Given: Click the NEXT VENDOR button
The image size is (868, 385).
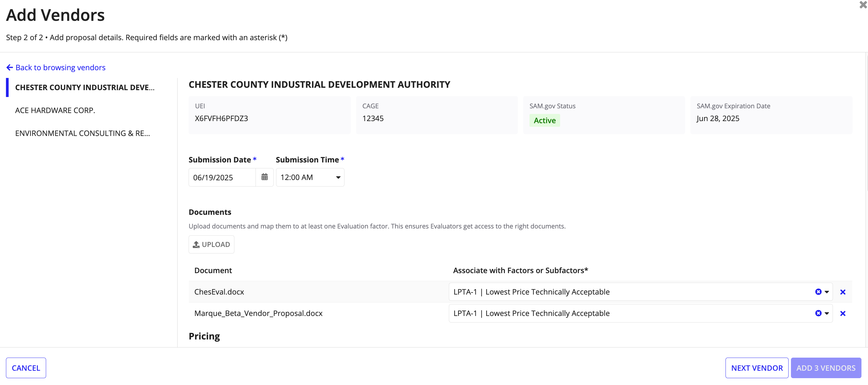Looking at the screenshot, I should point(757,368).
